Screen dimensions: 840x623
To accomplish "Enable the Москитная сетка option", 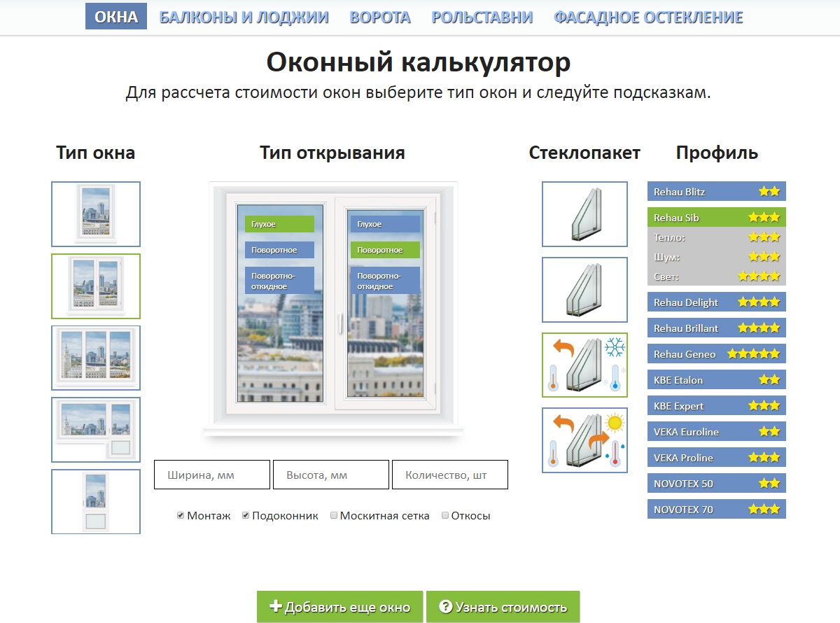I will point(334,516).
